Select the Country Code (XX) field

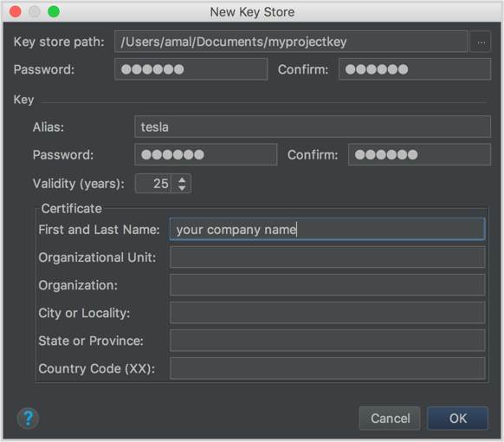pyautogui.click(x=327, y=368)
